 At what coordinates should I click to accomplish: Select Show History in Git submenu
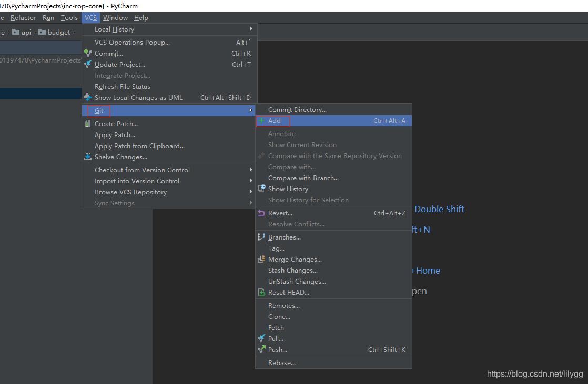coord(334,189)
